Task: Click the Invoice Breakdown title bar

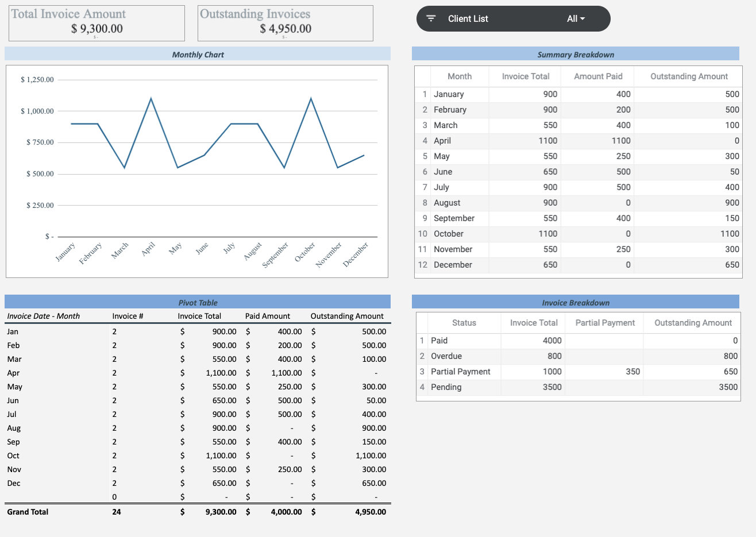Action: tap(576, 303)
